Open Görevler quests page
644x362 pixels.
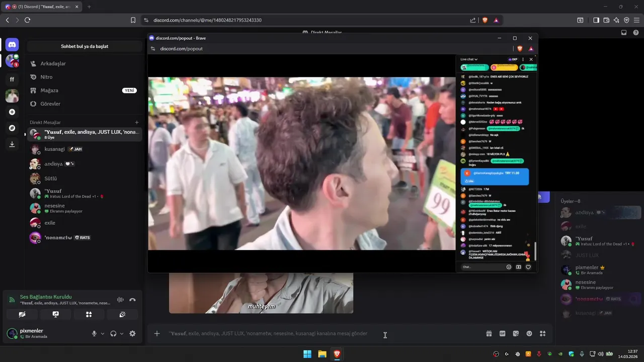click(85, 104)
